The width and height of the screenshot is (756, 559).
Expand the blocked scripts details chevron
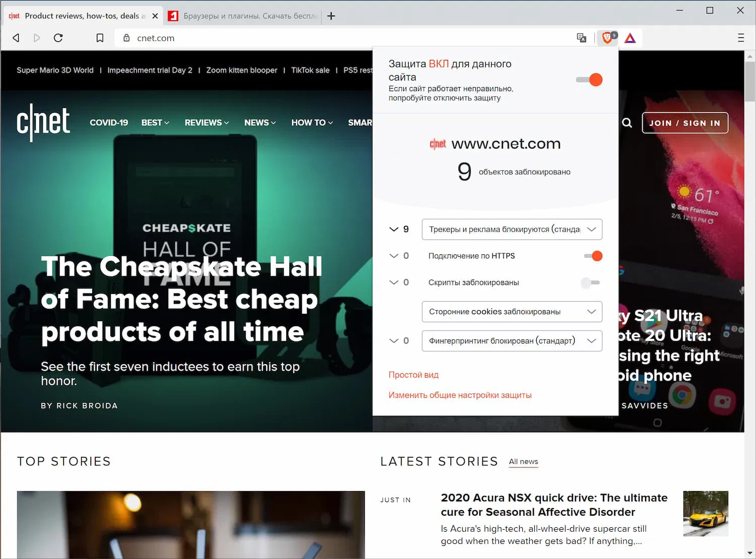tap(394, 283)
